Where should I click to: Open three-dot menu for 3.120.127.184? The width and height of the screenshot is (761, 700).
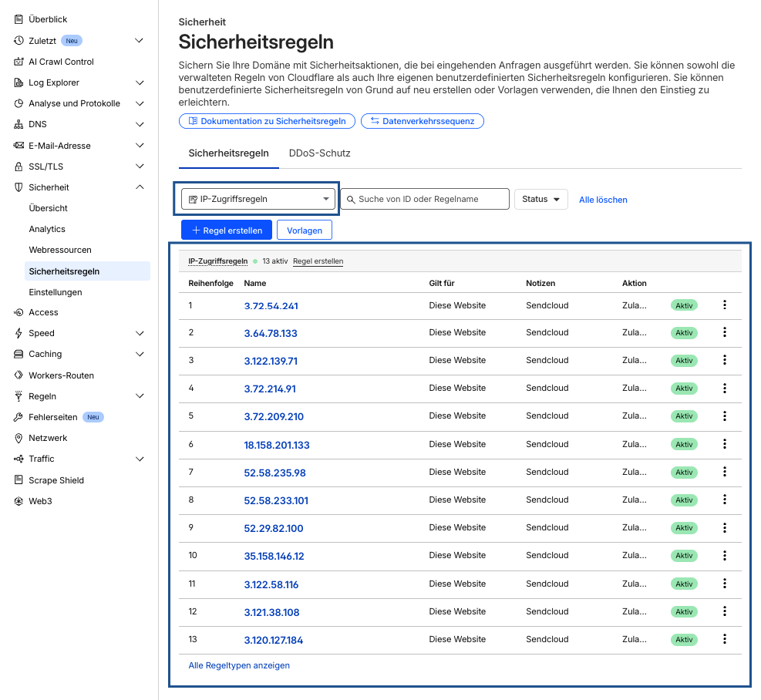[725, 639]
